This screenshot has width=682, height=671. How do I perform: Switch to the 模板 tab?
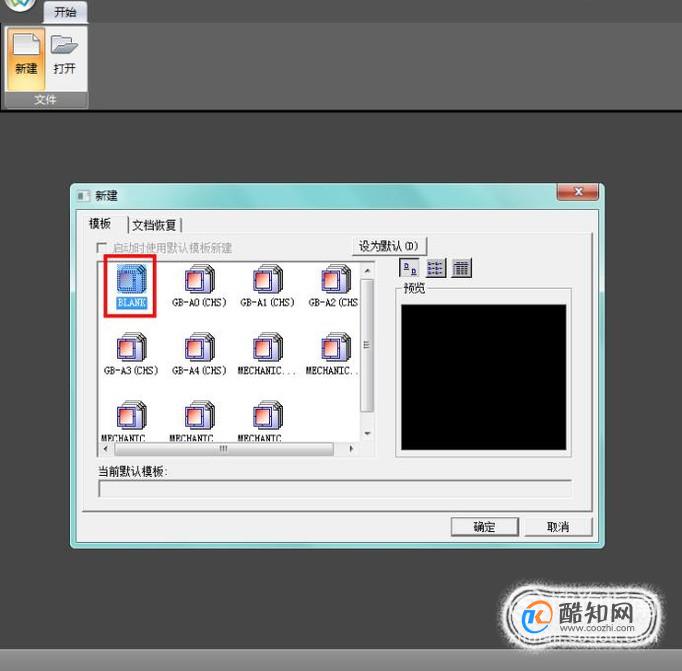(x=100, y=224)
